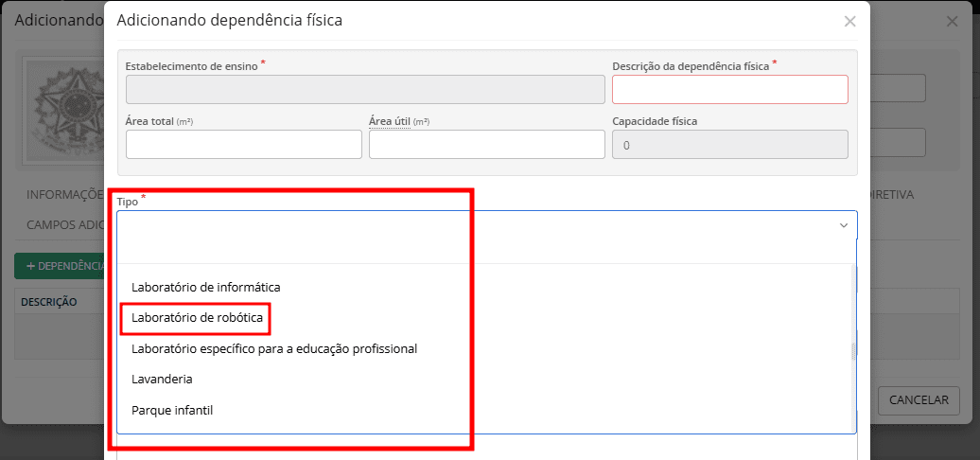Click the Descrição da dependência física field
The image size is (980, 460).
[x=730, y=89]
